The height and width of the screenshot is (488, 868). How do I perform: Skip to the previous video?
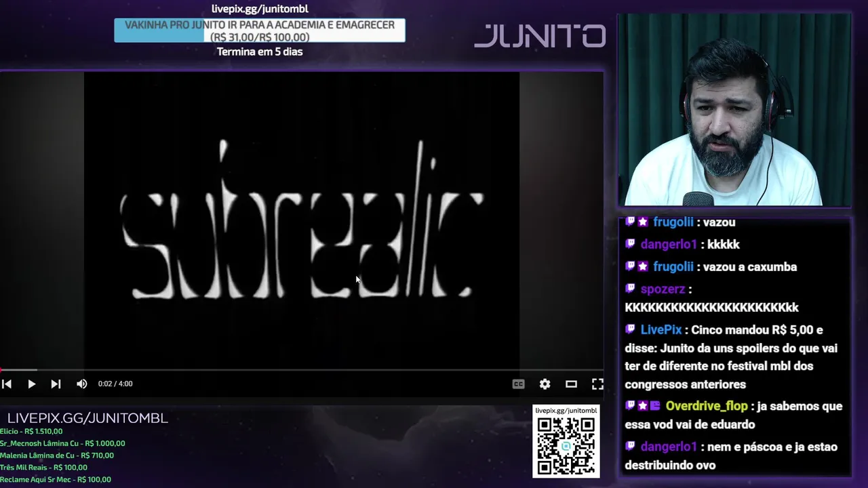point(7,384)
